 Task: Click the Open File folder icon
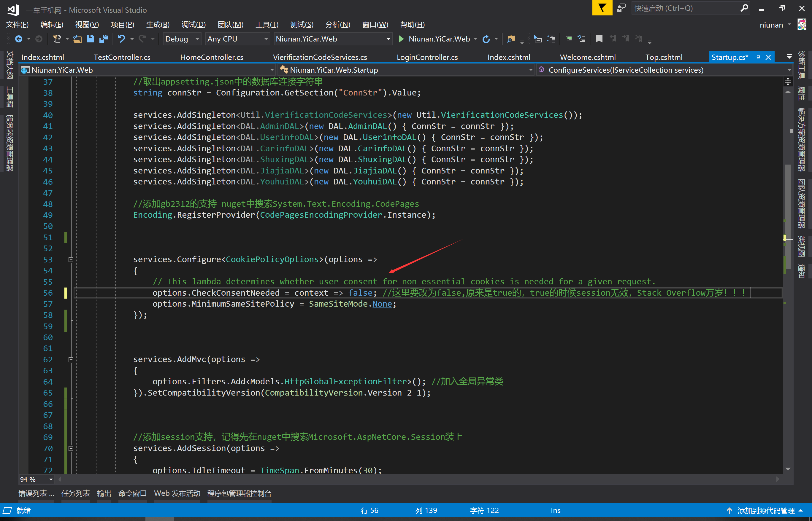click(x=77, y=39)
